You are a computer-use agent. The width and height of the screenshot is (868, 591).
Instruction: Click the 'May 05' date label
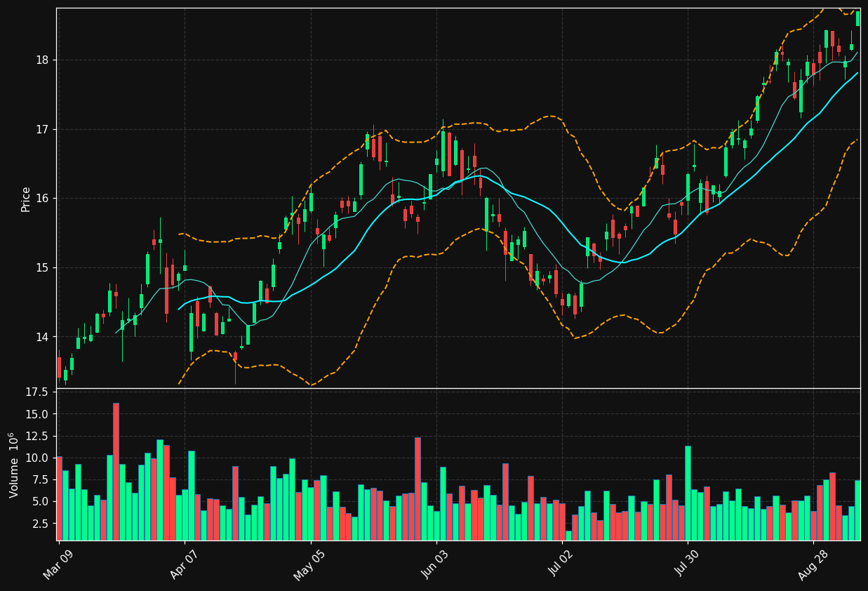[309, 564]
